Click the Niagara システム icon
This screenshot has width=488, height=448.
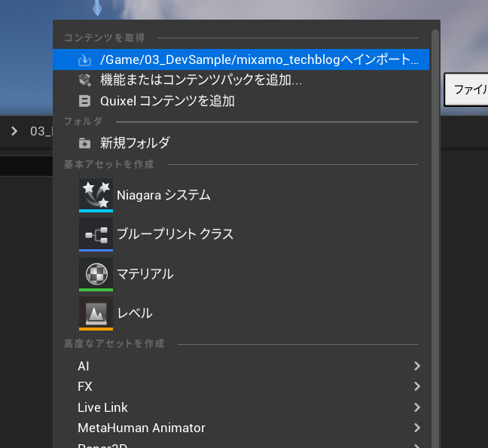click(x=96, y=195)
